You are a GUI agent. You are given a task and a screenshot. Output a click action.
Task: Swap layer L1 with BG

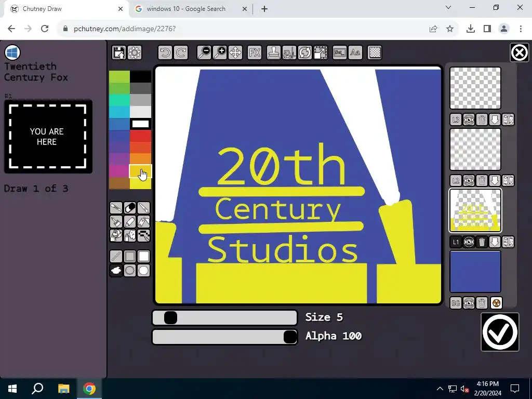508,242
